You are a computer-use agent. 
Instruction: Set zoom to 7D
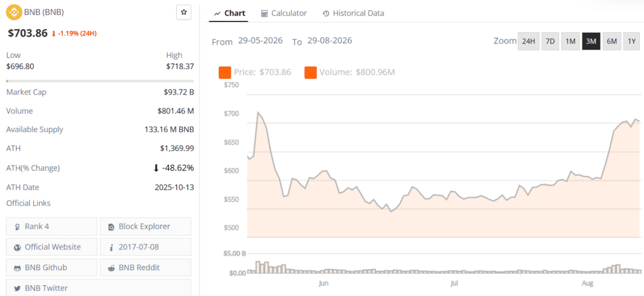tap(550, 41)
